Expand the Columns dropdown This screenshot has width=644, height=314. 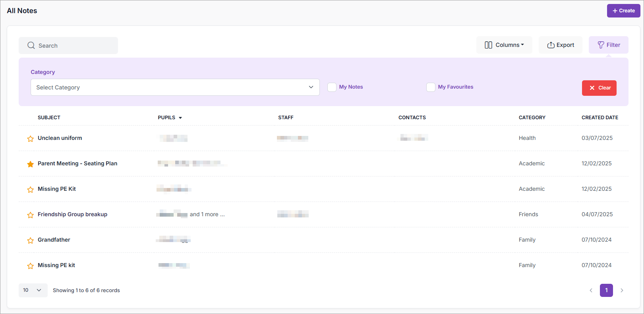(504, 45)
